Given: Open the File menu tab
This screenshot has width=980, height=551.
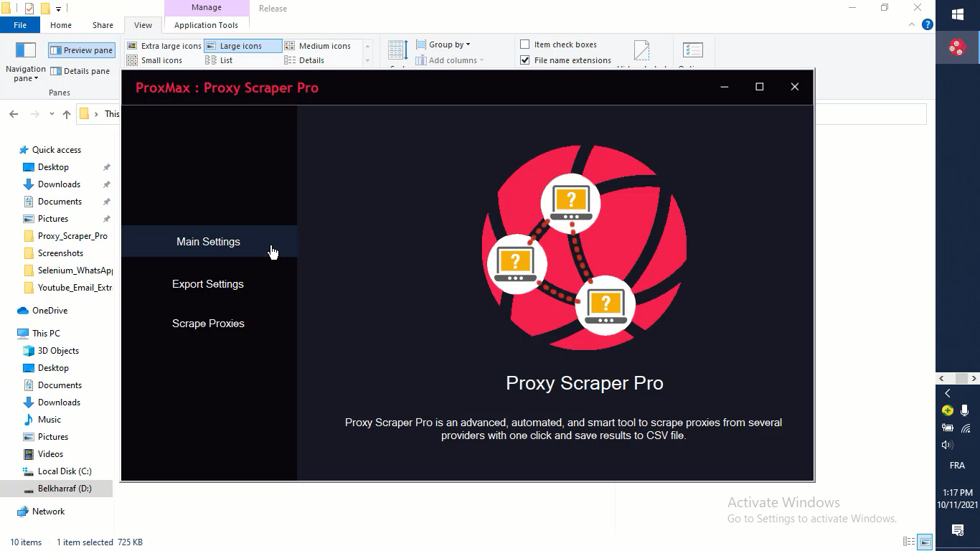Looking at the screenshot, I should pos(20,25).
